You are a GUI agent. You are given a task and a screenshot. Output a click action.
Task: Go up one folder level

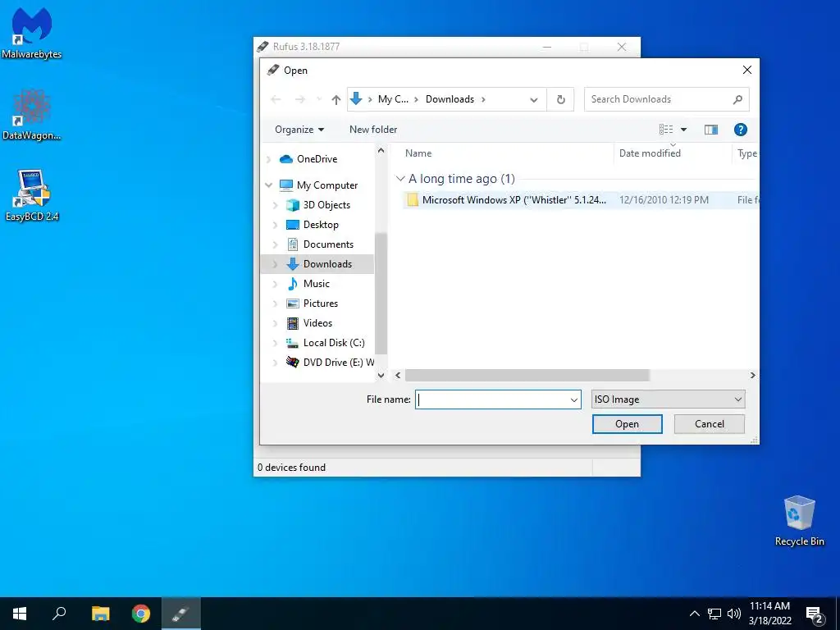click(x=336, y=99)
